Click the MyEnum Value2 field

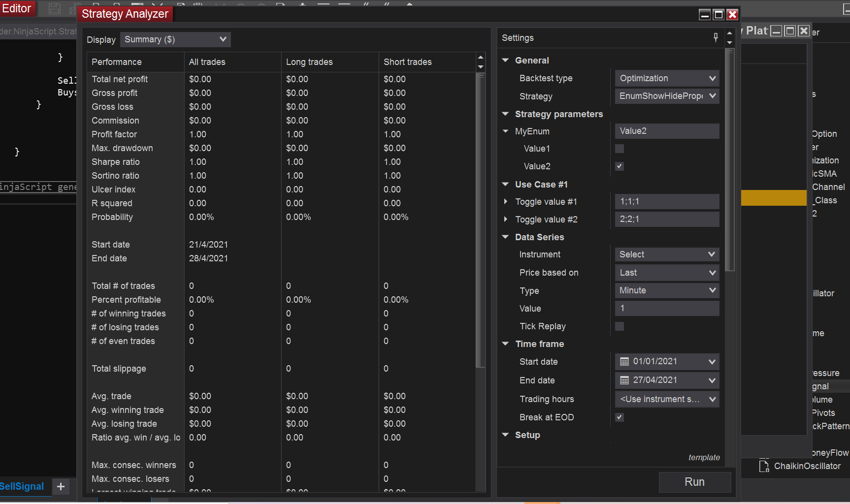(667, 131)
